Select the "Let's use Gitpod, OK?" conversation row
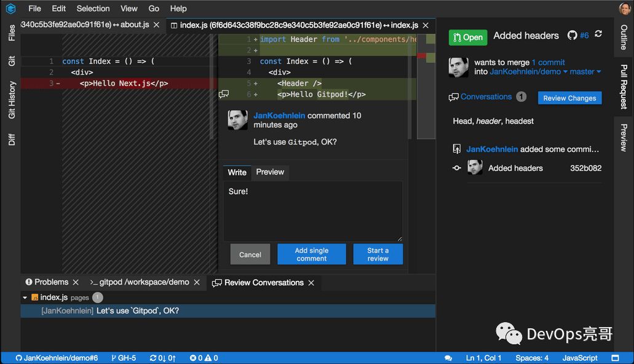This screenshot has width=634, height=364. (x=228, y=311)
